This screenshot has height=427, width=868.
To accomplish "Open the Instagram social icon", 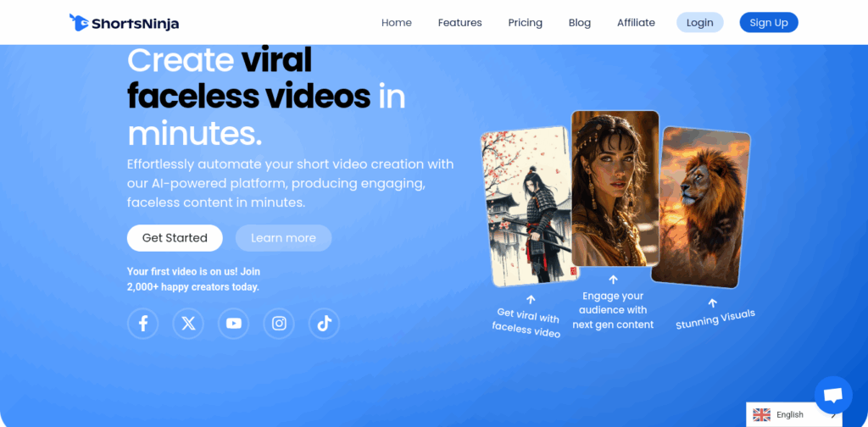I will (279, 324).
